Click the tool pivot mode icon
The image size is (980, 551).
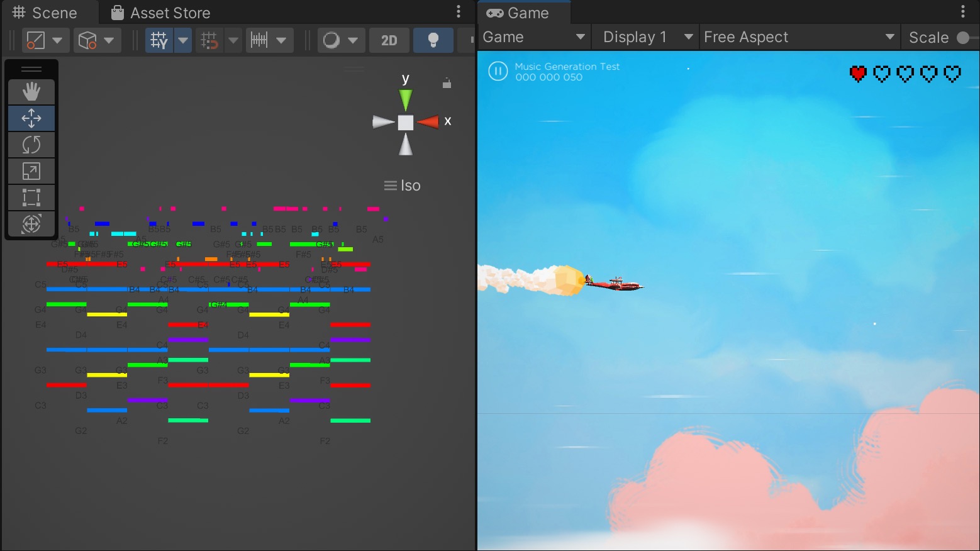(x=36, y=41)
